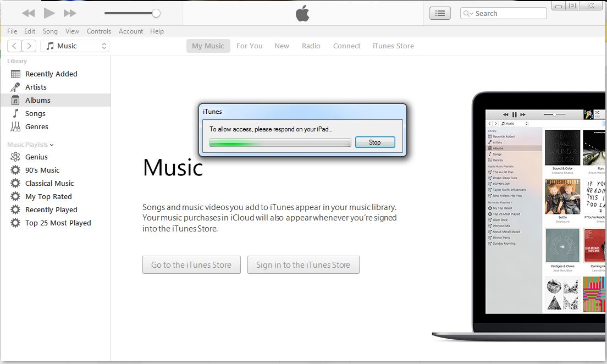Click the Apple logo in the top bar
This screenshot has height=364, width=607.
click(x=302, y=14)
